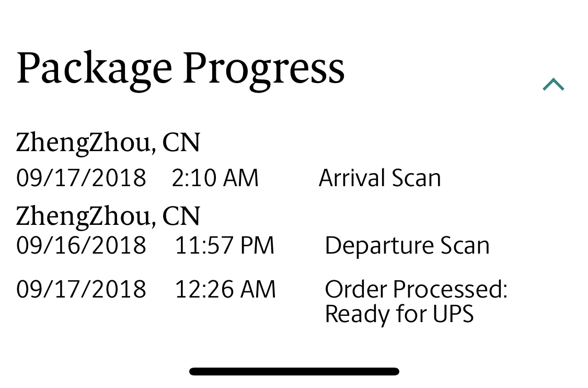Tap the 09/17/2018 date beside Order Processed
Image resolution: width=588 pixels, height=388 pixels.
(x=81, y=289)
